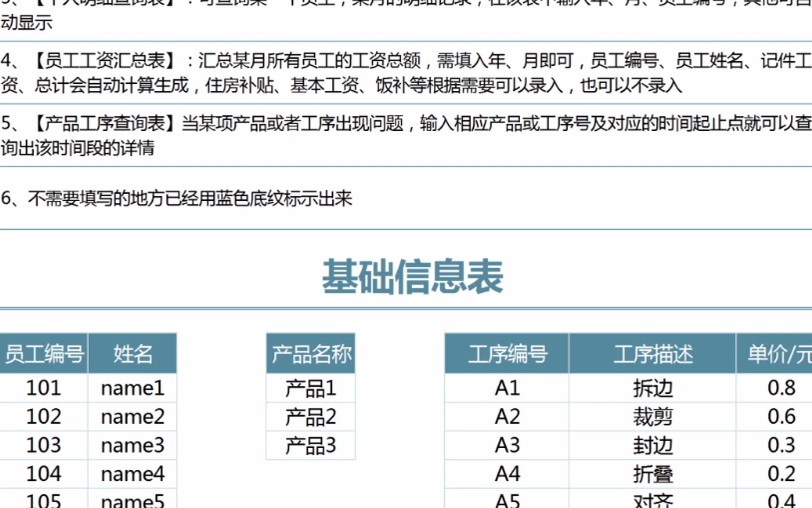
Task: Select the 姓名 header cell
Action: [x=133, y=353]
